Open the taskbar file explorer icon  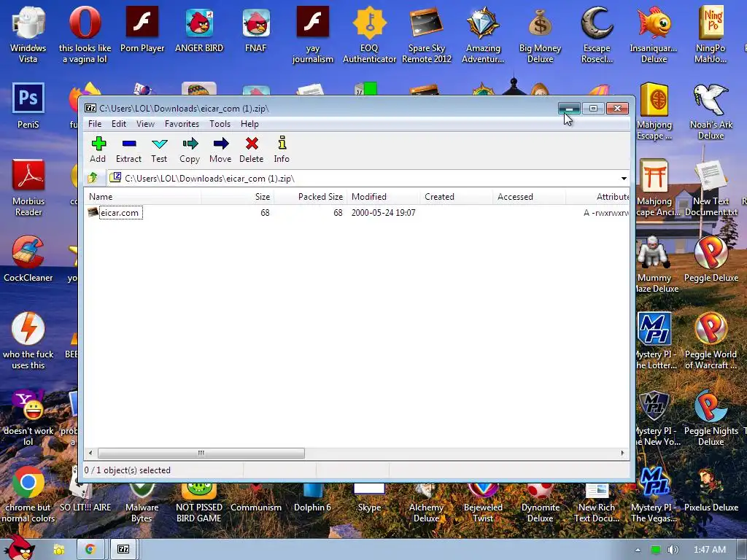click(59, 549)
